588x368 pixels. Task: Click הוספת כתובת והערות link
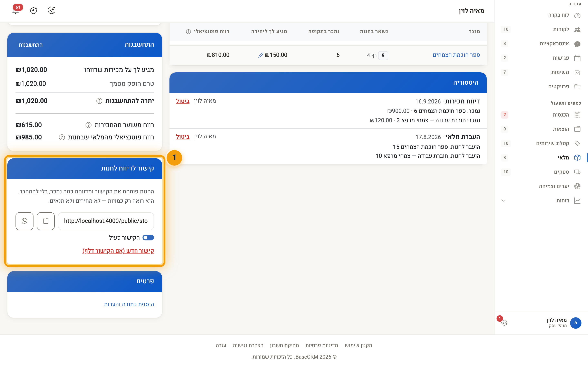[129, 304]
